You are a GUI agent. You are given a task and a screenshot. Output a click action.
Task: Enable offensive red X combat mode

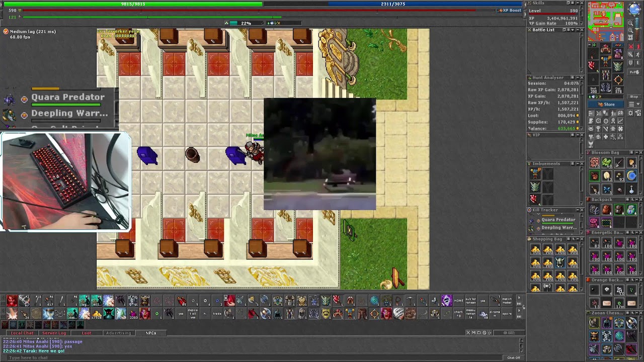(630, 46)
